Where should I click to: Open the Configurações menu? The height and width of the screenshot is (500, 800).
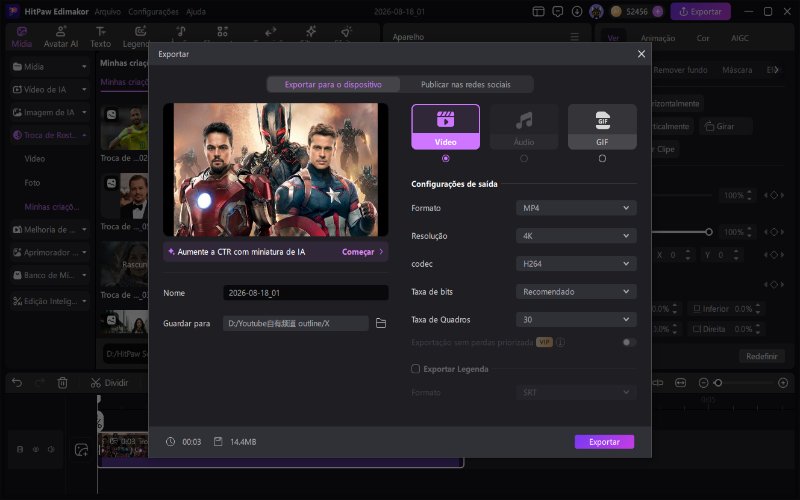tap(154, 11)
